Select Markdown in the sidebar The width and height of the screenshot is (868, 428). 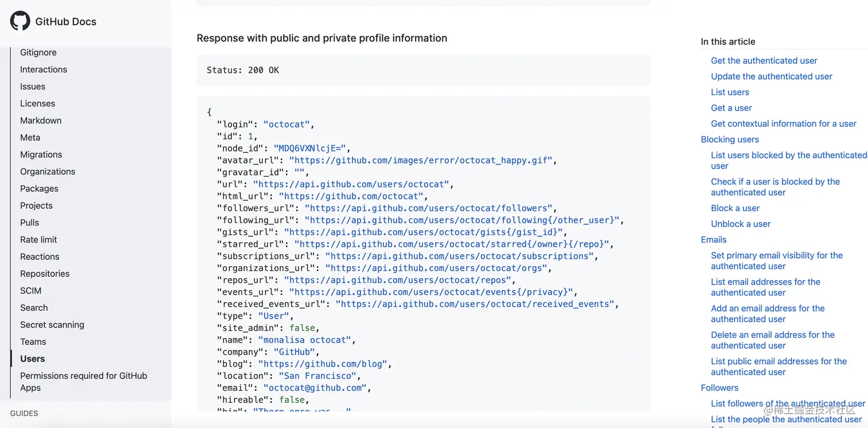(x=41, y=120)
